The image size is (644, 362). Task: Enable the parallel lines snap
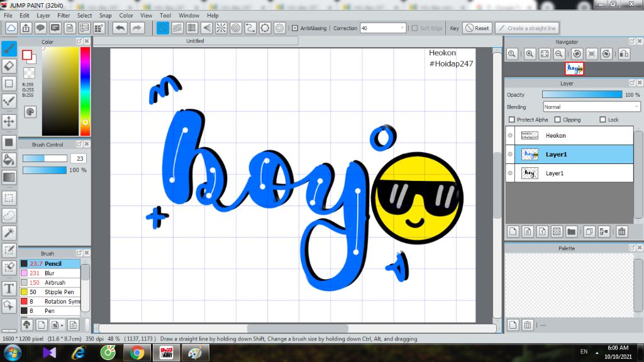(177, 28)
